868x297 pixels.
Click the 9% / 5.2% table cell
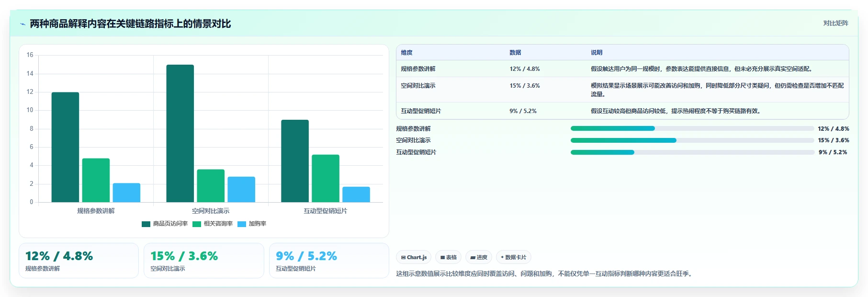coord(523,111)
